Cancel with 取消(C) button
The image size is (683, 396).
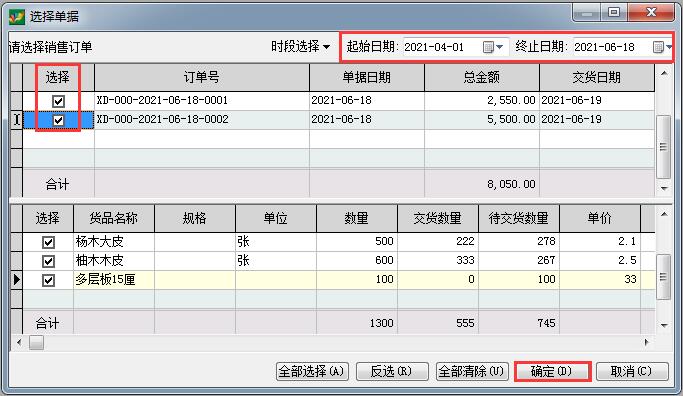(632, 372)
